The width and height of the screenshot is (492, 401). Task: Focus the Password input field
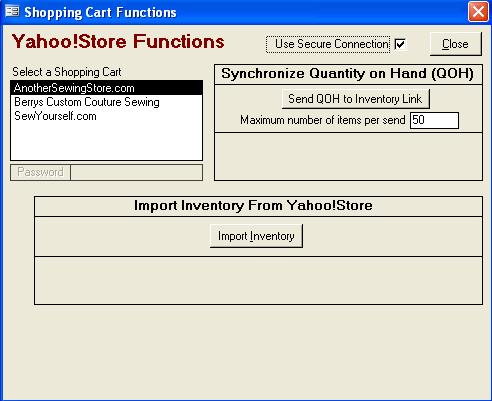(137, 172)
